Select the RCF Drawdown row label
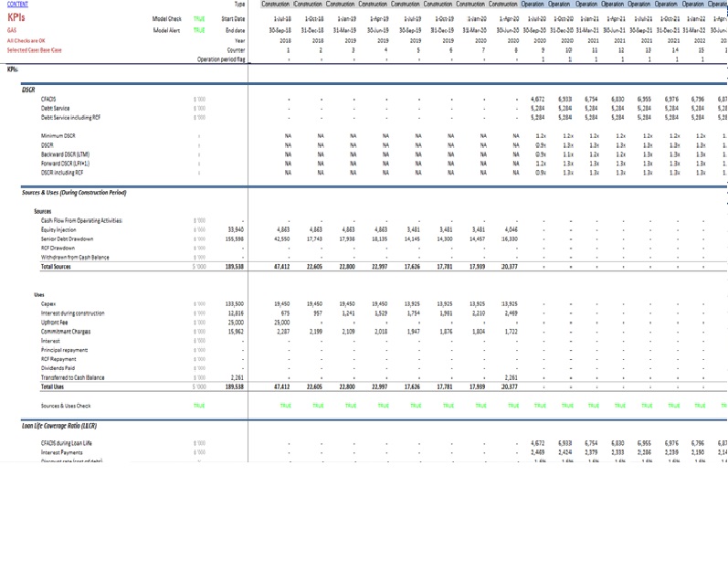 58,248
